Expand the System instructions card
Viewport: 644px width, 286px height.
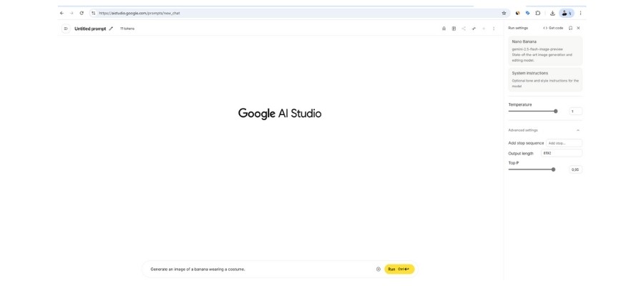pos(545,79)
